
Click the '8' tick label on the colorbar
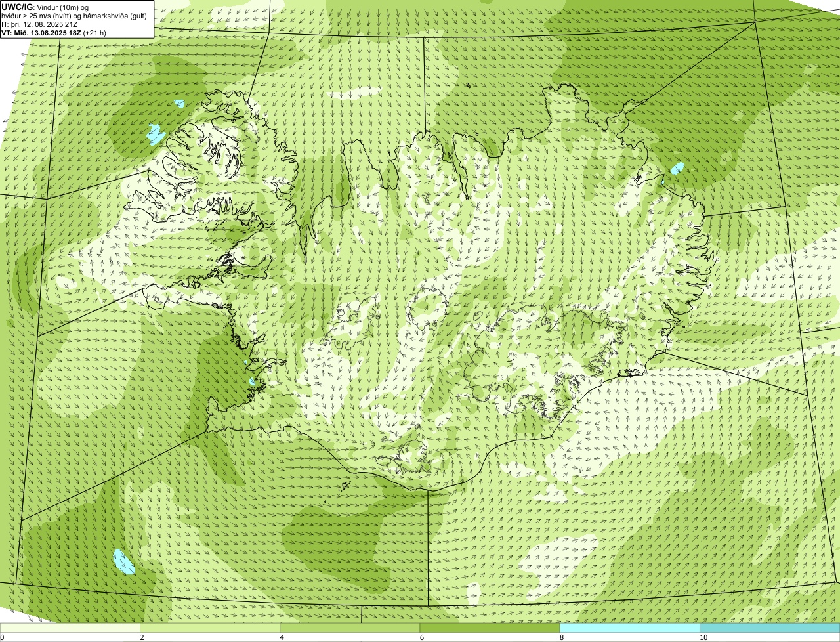[x=562, y=637]
